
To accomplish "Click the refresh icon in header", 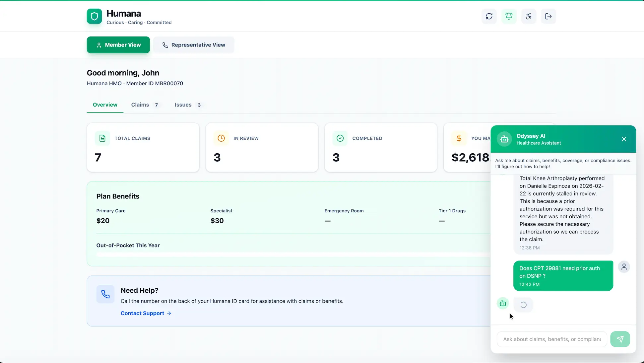I will 489,16.
